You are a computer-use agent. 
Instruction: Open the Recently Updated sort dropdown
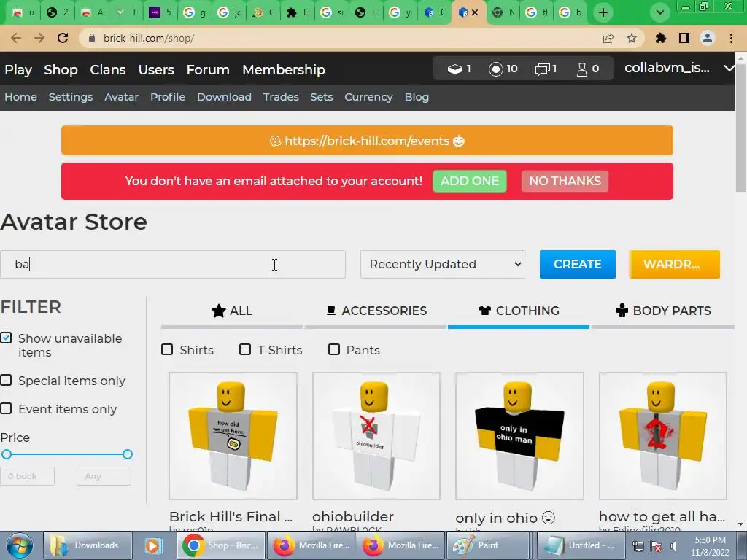(x=443, y=264)
